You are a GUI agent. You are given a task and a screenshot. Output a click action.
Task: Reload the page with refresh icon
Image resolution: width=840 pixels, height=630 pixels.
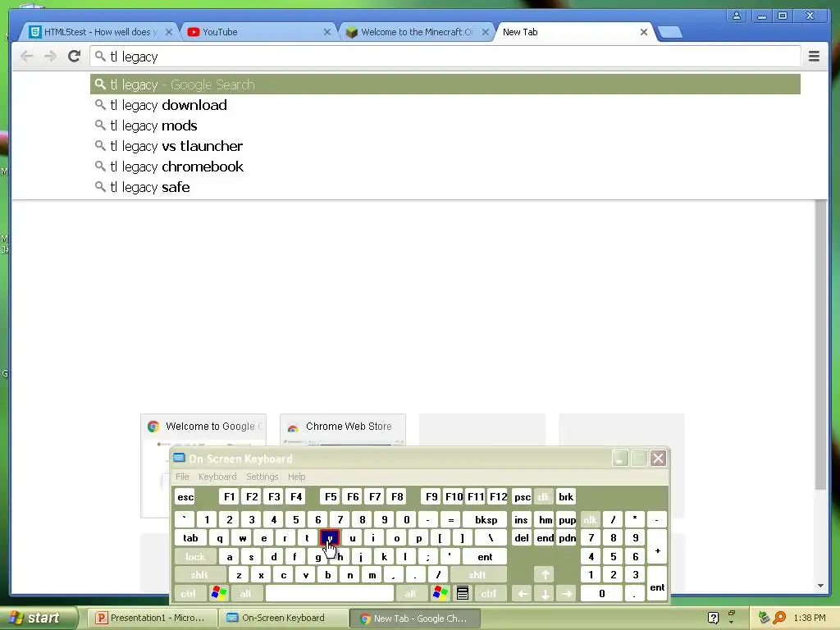coord(75,56)
